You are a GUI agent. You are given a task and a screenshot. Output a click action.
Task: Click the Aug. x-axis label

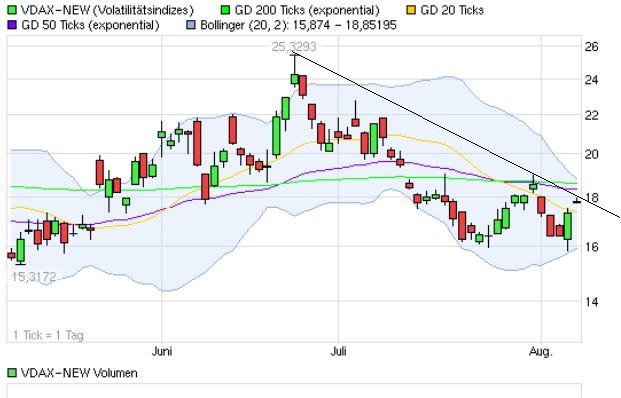tap(541, 351)
